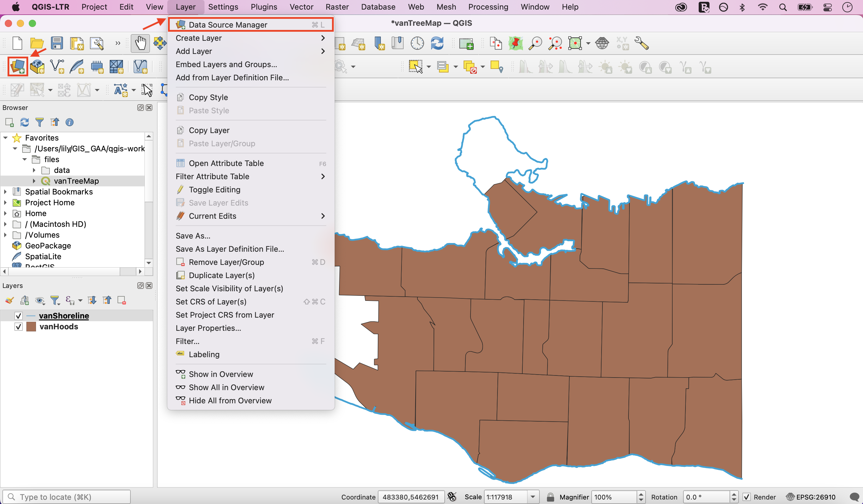Toggle the Render checkbox in status bar
Screen dimensions: 863x504
pos(747,497)
